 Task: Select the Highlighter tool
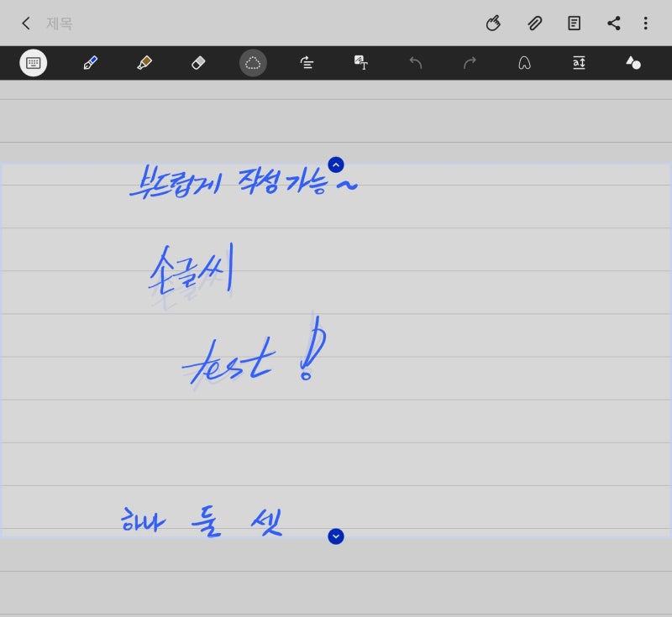click(144, 63)
